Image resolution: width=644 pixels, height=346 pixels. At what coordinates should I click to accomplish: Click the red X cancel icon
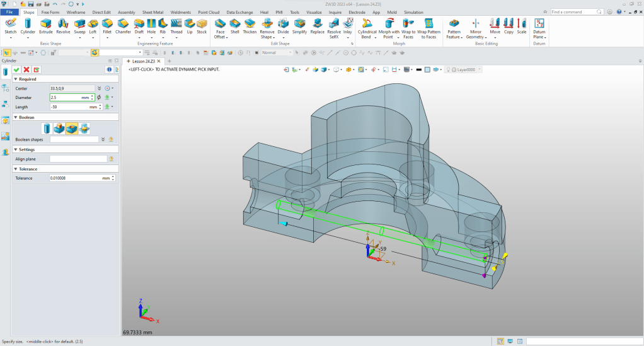point(26,69)
